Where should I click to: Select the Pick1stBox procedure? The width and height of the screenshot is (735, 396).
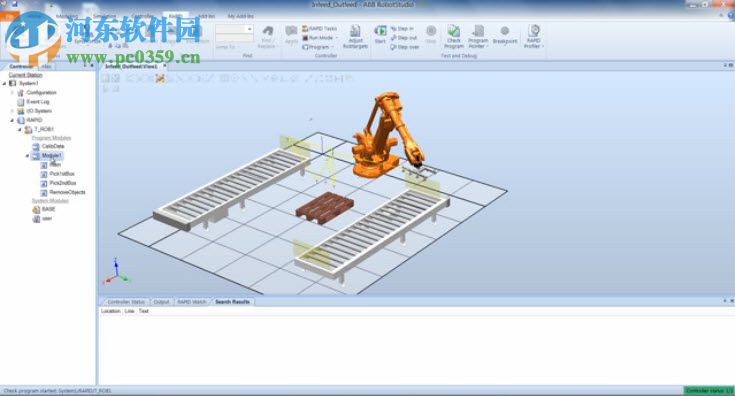(x=62, y=174)
